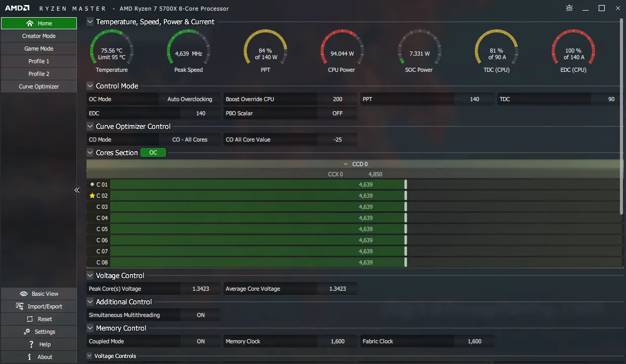The height and width of the screenshot is (364, 626).
Task: Switch to Basic View with eye icon
Action: click(x=24, y=294)
